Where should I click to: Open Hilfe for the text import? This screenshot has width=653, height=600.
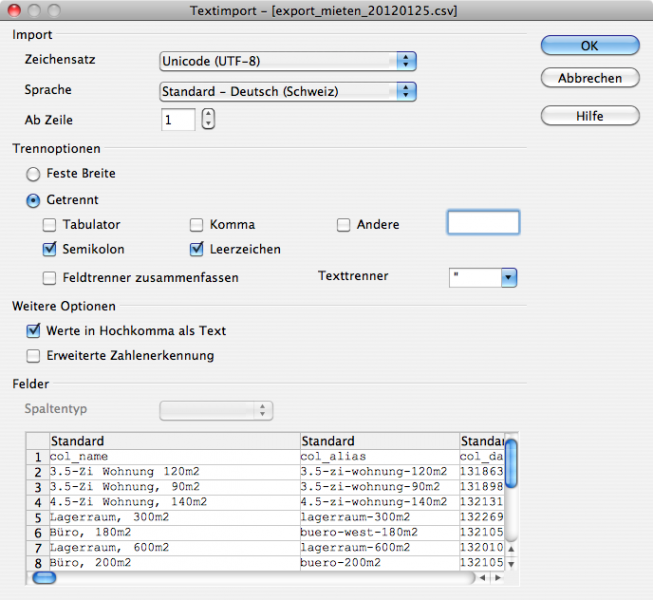tap(589, 116)
